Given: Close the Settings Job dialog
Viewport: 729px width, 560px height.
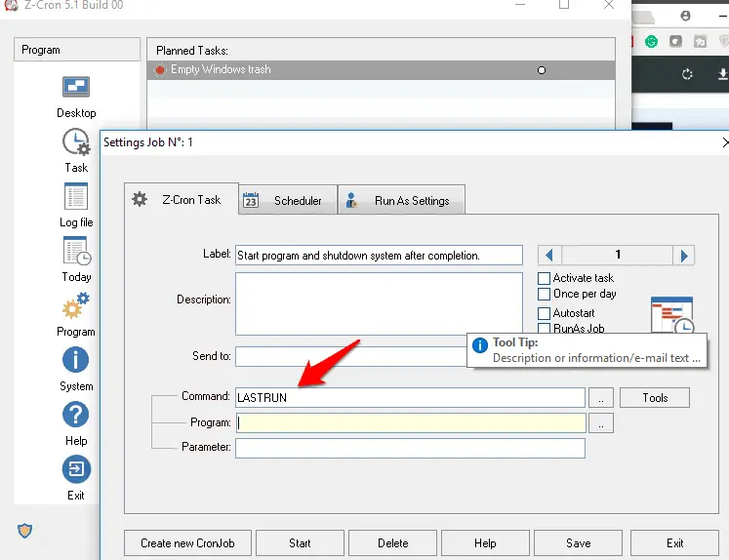Looking at the screenshot, I should point(724,142).
